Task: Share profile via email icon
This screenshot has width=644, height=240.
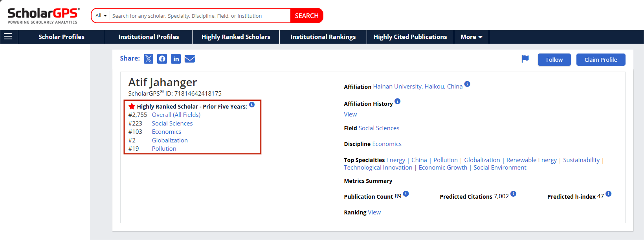Action: point(190,59)
